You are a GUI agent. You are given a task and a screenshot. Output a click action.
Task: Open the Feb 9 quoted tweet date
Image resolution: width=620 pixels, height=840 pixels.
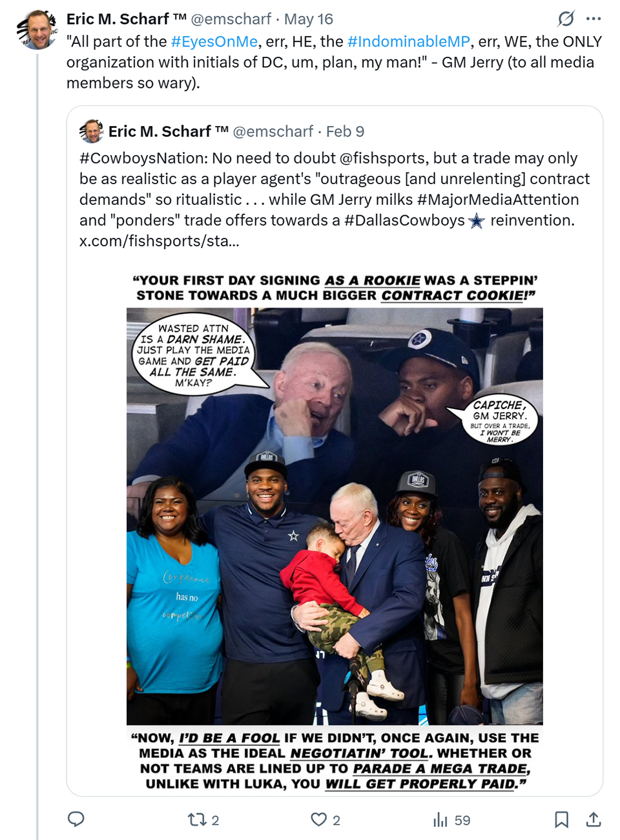345,131
